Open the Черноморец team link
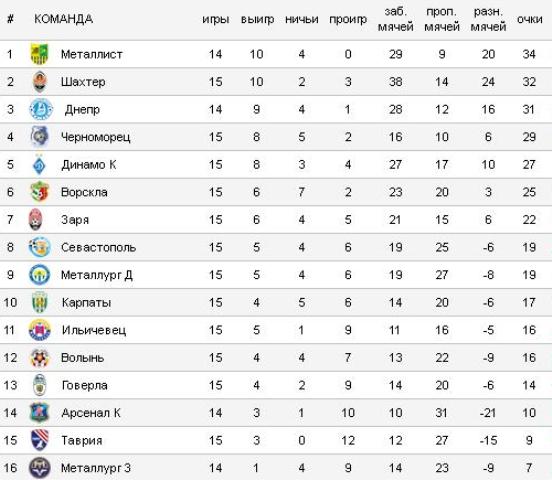This screenshot has width=552, height=480. pyautogui.click(x=96, y=137)
